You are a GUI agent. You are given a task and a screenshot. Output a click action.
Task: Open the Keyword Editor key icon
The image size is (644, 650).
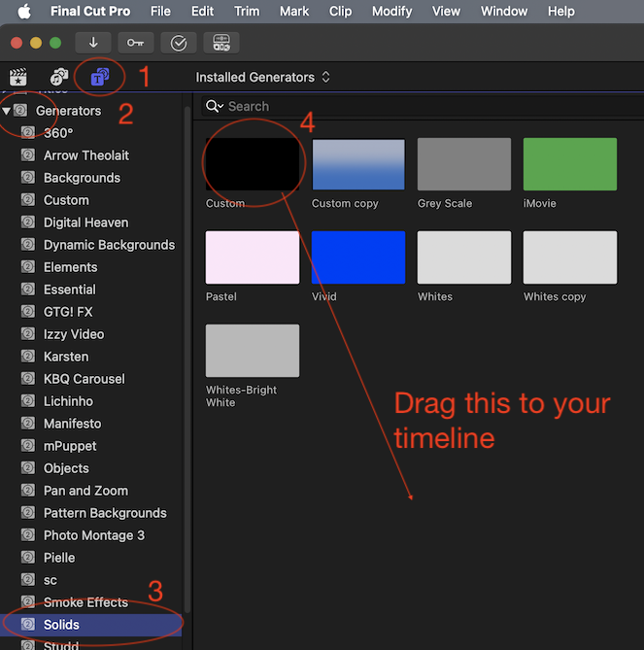(x=135, y=43)
